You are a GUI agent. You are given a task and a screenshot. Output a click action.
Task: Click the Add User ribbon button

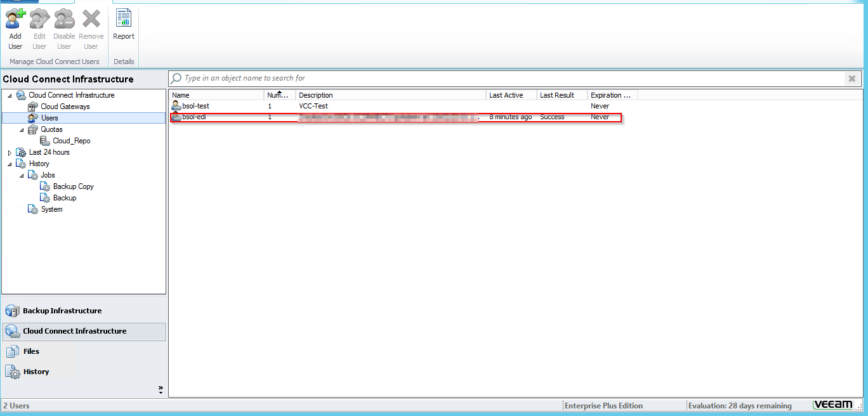(15, 29)
